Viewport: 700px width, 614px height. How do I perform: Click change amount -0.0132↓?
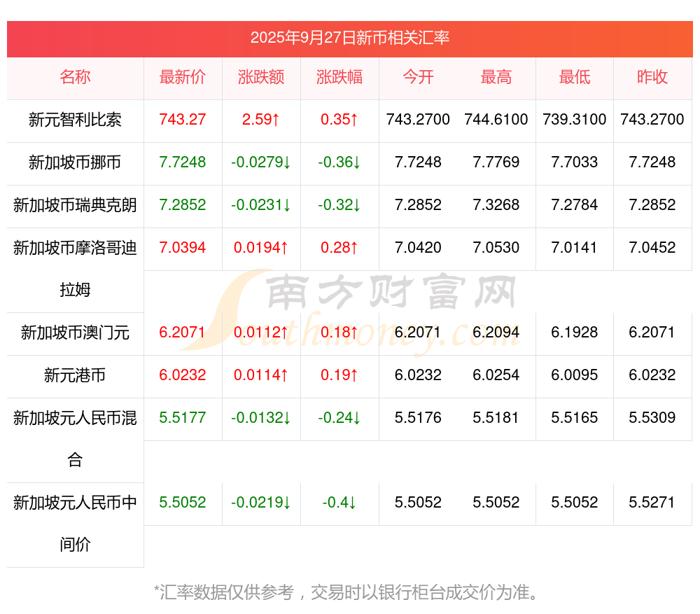tap(260, 417)
